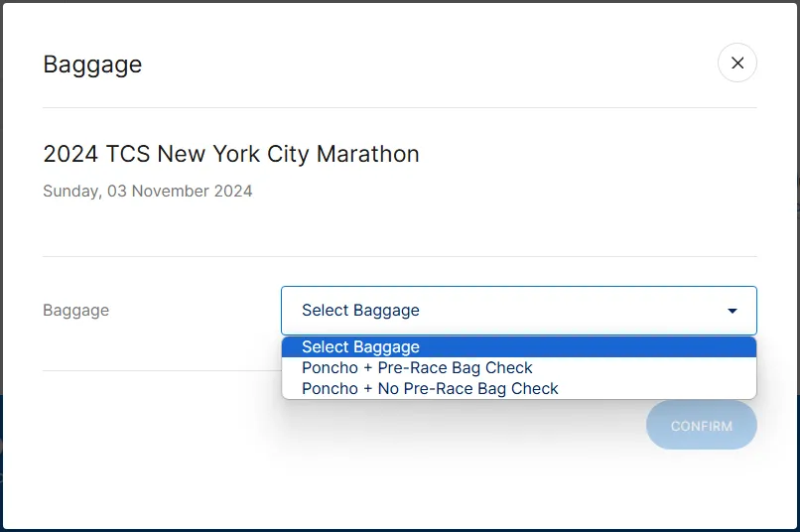Screen dimensions: 800x532
Task: Toggle the baggage list via the down-arrow
Action: (x=733, y=311)
